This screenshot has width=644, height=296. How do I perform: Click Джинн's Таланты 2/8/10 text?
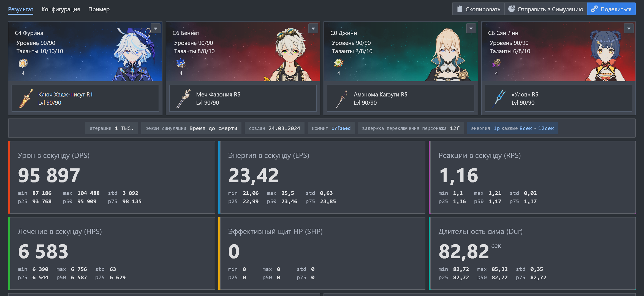tap(352, 51)
